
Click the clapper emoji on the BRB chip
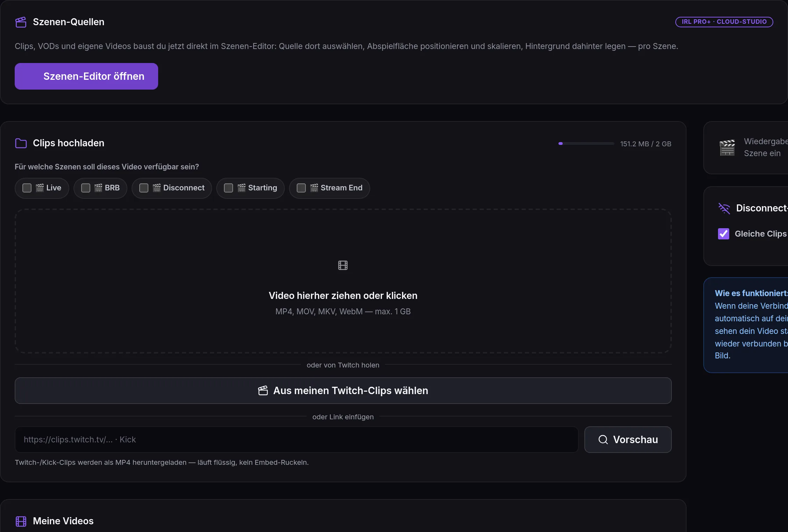pos(98,188)
